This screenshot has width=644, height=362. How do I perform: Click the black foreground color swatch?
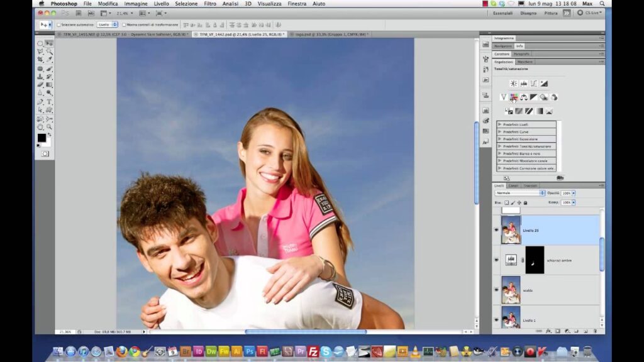pyautogui.click(x=42, y=138)
